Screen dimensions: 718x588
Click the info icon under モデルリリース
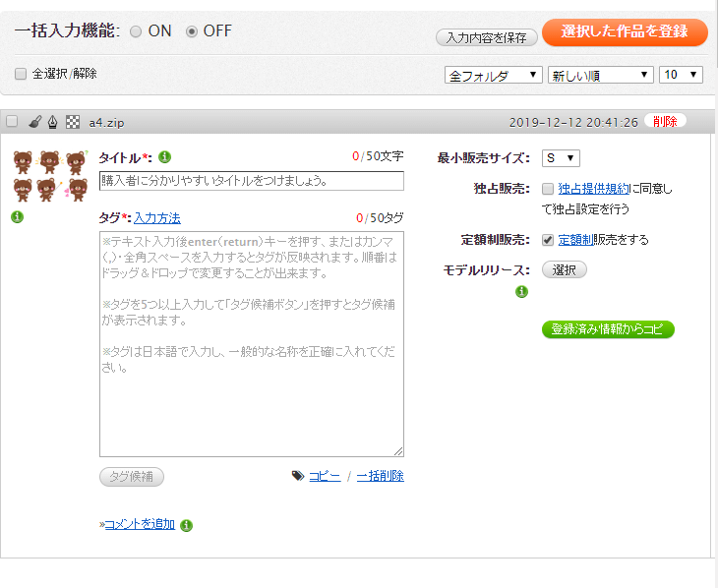(x=521, y=291)
